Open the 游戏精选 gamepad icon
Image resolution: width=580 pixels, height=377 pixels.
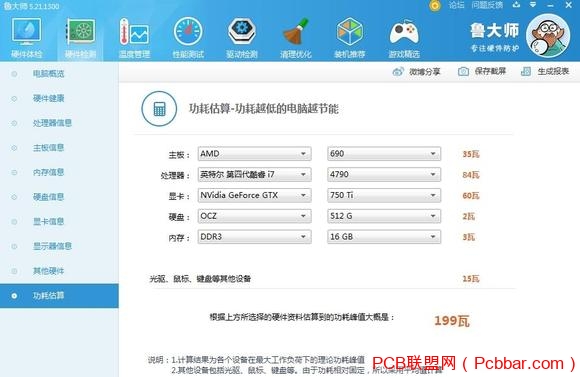(x=404, y=33)
